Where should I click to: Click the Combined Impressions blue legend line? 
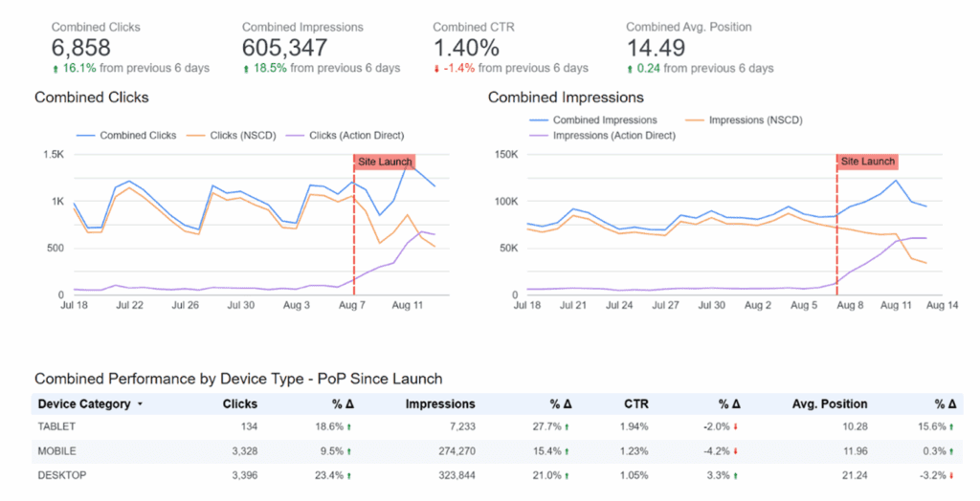pos(541,120)
